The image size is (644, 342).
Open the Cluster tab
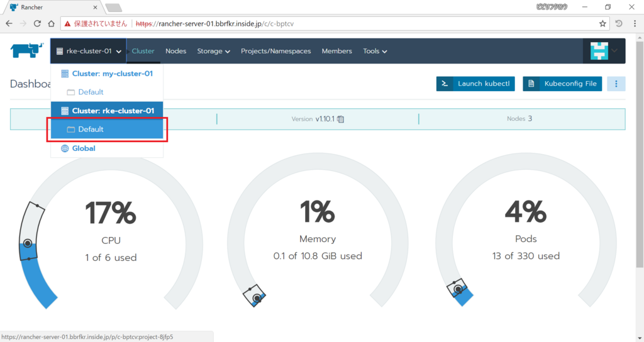[143, 52]
